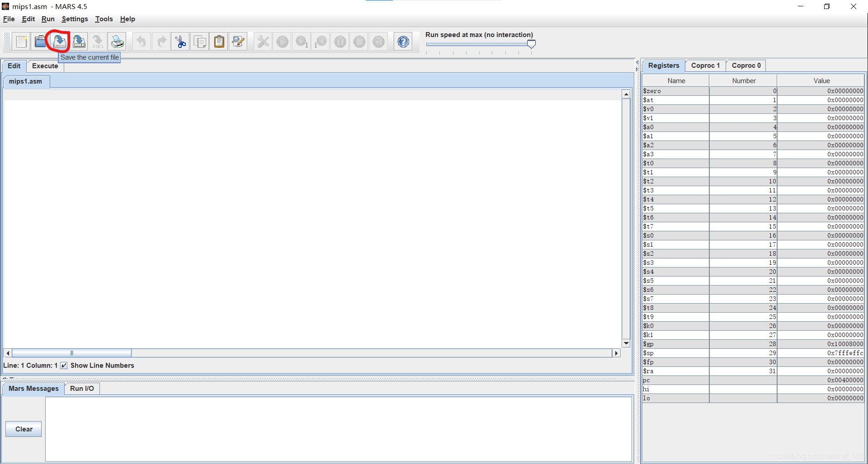Viewport: 868px width, 464px height.
Task: Select the Coproc 1 tab
Action: [x=705, y=66]
